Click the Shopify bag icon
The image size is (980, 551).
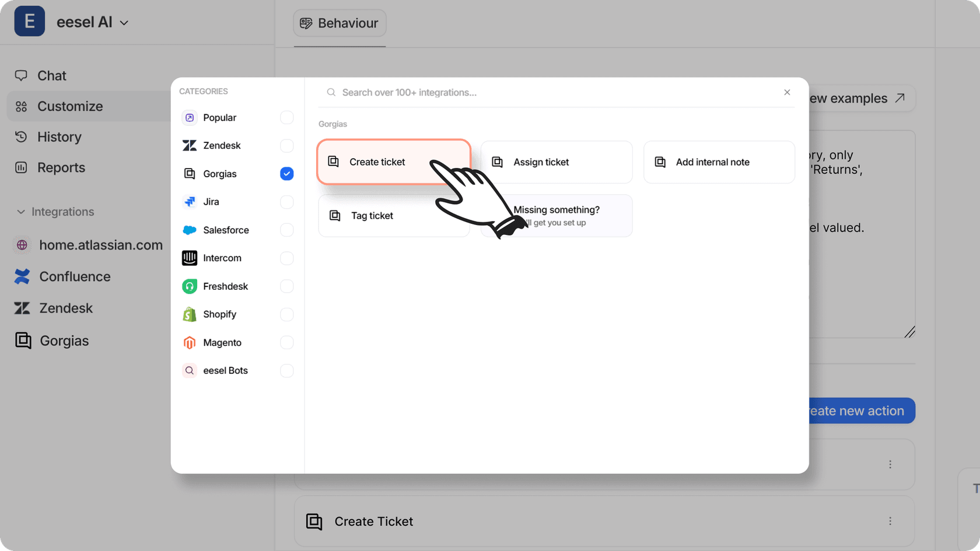click(190, 314)
